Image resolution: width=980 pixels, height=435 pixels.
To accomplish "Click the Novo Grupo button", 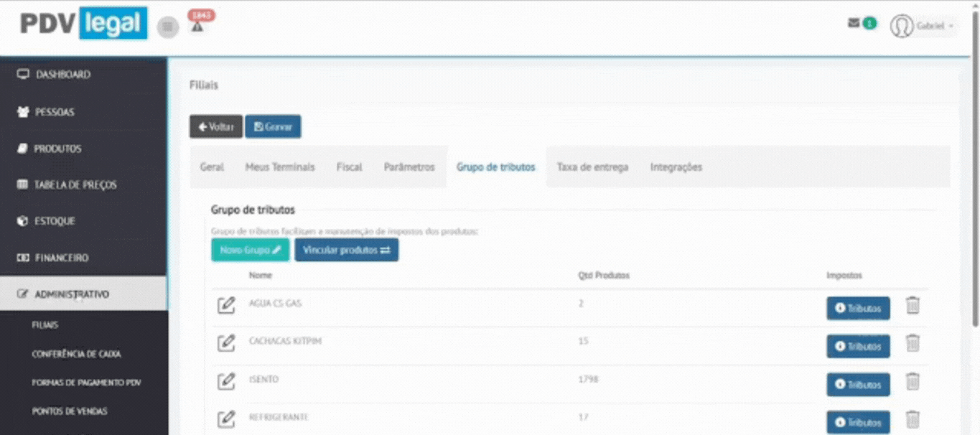I will (x=250, y=250).
